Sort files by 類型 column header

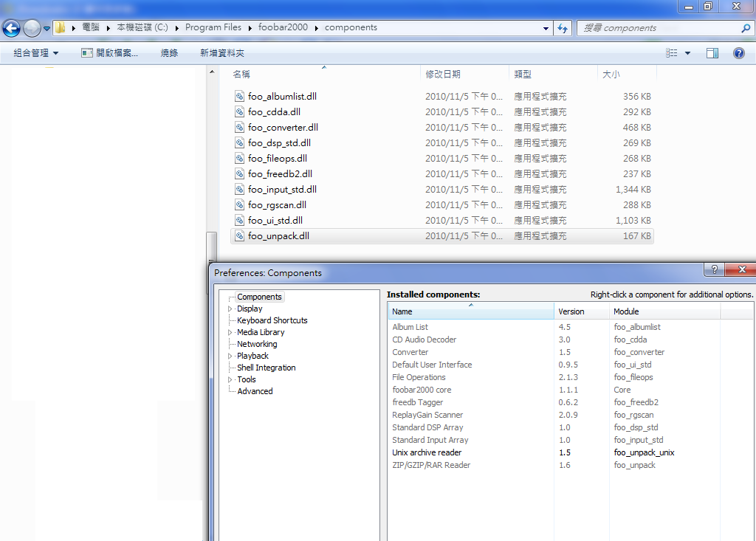554,75
